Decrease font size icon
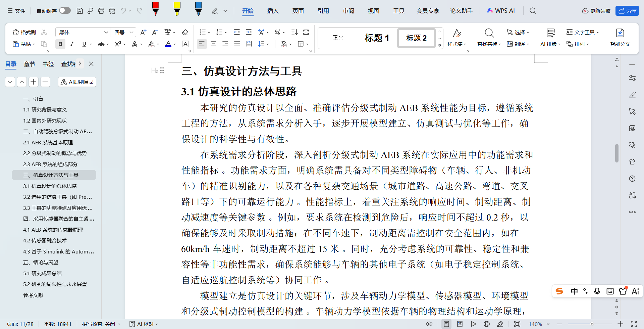Image resolution: width=644 pixels, height=329 pixels. point(155,32)
